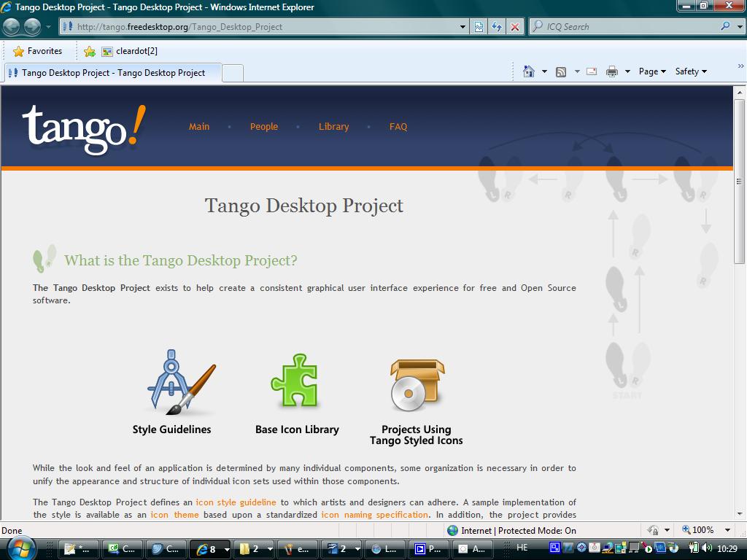Toggle Compatibility View broken-page icon
747x560 pixels.
[x=479, y=27]
